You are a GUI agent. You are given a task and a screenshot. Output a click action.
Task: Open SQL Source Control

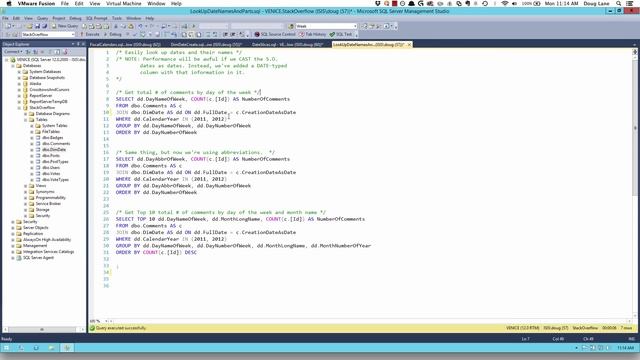pyautogui.click(x=275, y=34)
